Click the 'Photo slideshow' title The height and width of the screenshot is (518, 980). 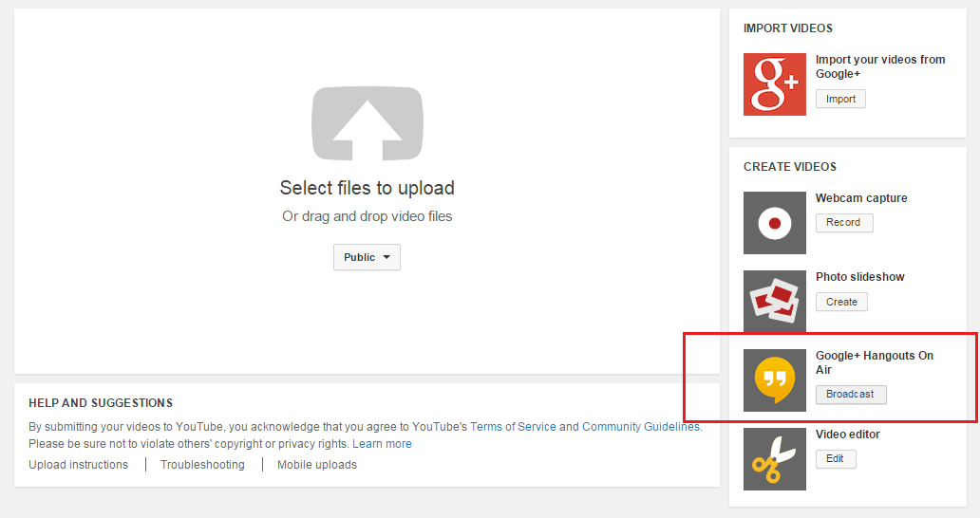click(860, 276)
